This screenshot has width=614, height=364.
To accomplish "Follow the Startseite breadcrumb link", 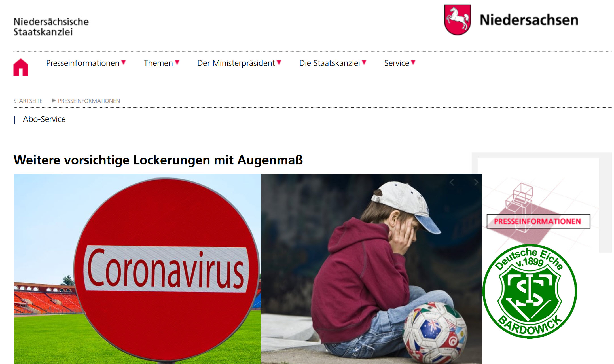I will tap(28, 101).
